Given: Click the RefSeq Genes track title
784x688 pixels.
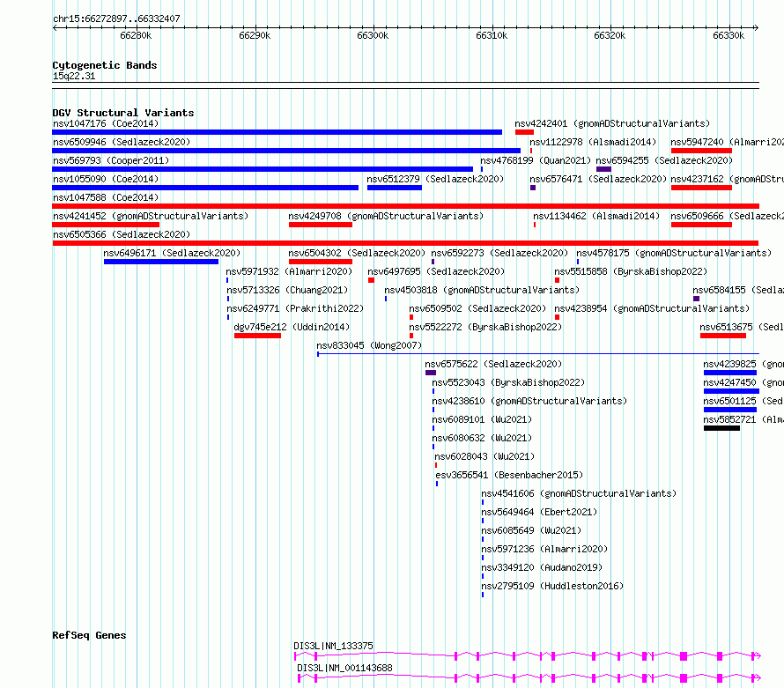Looking at the screenshot, I should click(x=89, y=635).
